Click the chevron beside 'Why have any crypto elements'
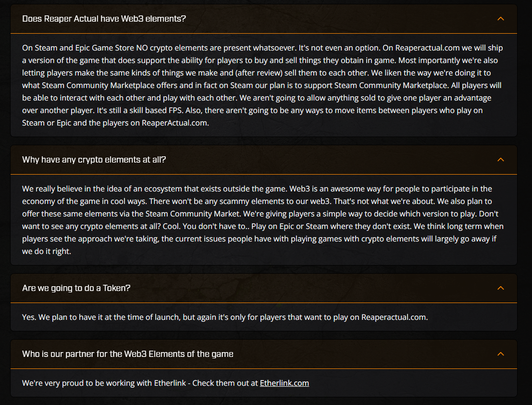The width and height of the screenshot is (532, 405). (x=500, y=160)
